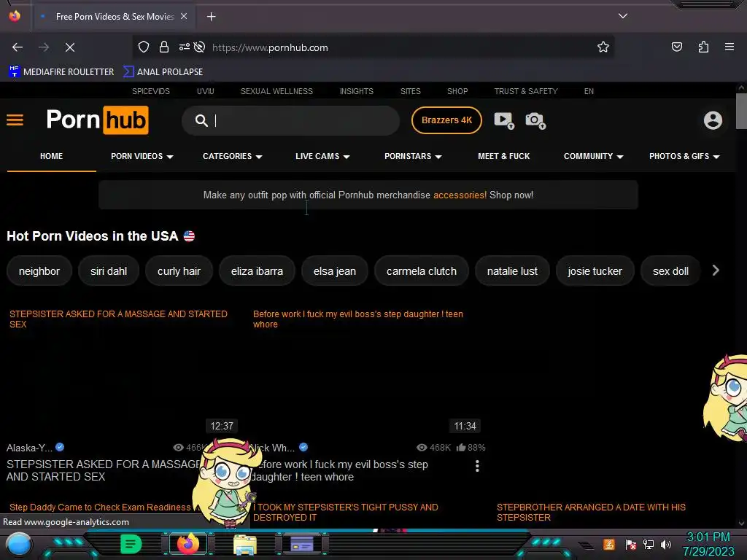Open Save to Pocket
This screenshot has height=560, width=747.
[x=677, y=47]
